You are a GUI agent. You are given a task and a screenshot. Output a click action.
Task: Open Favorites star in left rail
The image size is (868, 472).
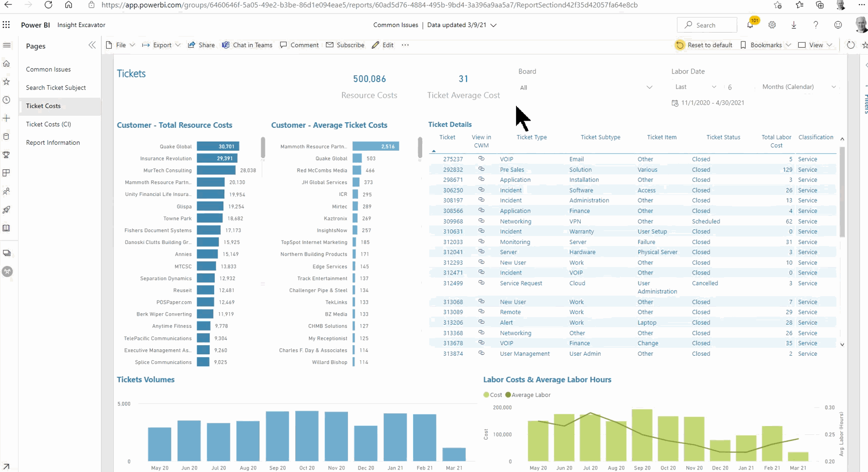(x=7, y=82)
